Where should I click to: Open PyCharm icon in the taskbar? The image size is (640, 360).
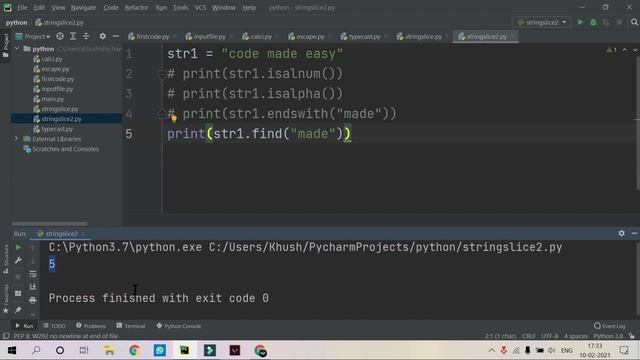click(x=184, y=350)
